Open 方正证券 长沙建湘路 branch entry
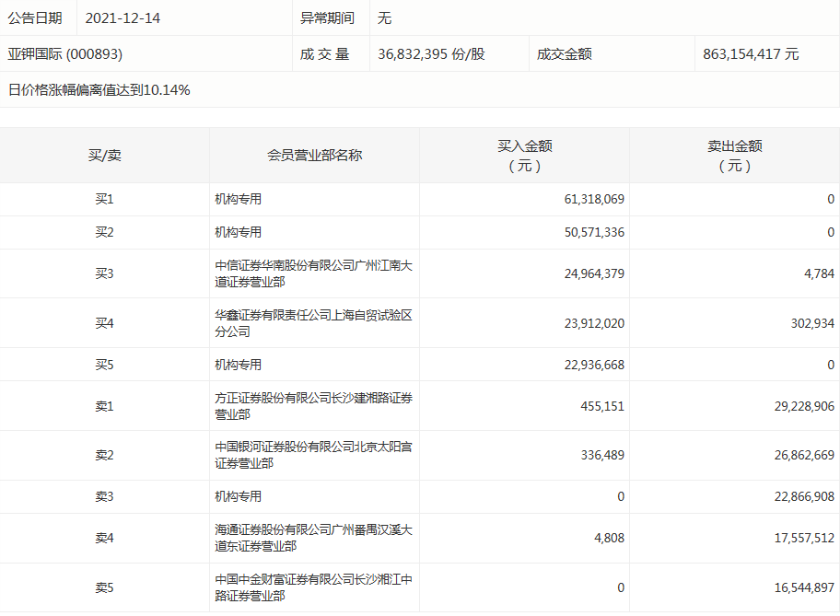The width and height of the screenshot is (840, 616). pos(313,406)
